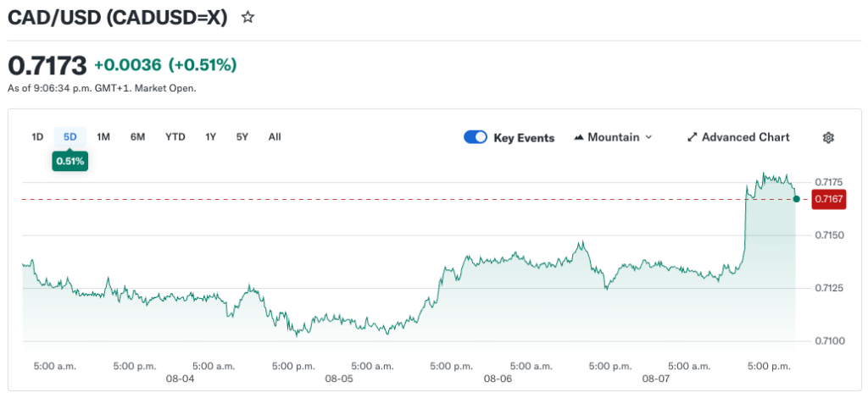Image resolution: width=868 pixels, height=398 pixels.
Task: Switch to the 6M range
Action: [x=137, y=137]
